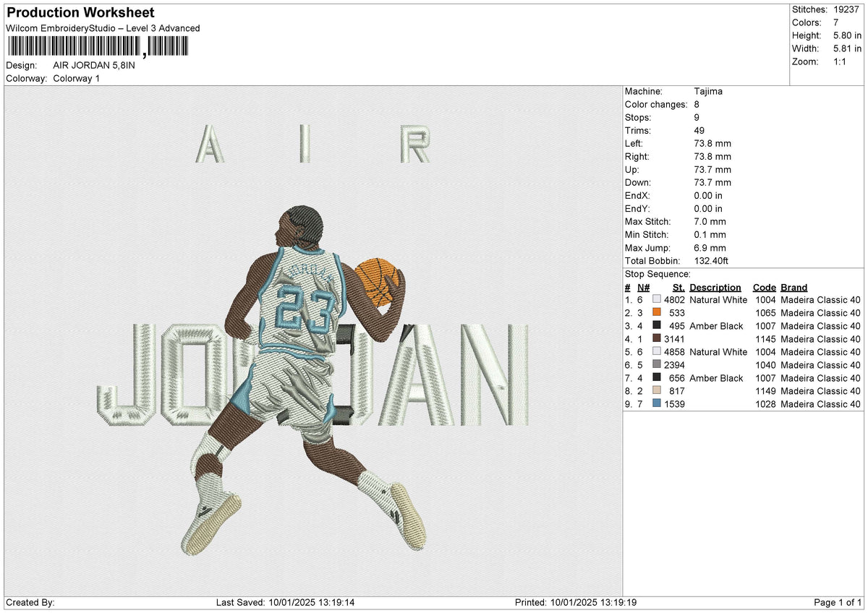Click the Width value 5.81 in

[x=848, y=48]
